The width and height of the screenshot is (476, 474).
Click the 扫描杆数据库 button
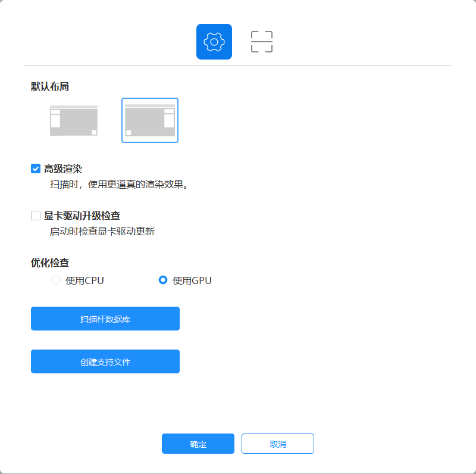105,319
